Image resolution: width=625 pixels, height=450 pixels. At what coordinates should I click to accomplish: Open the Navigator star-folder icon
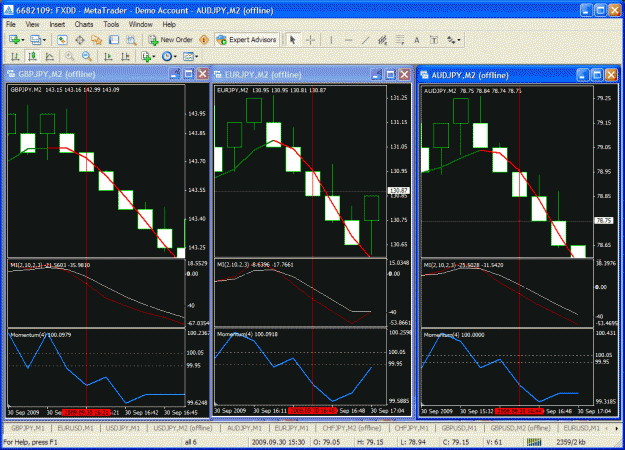(96, 40)
